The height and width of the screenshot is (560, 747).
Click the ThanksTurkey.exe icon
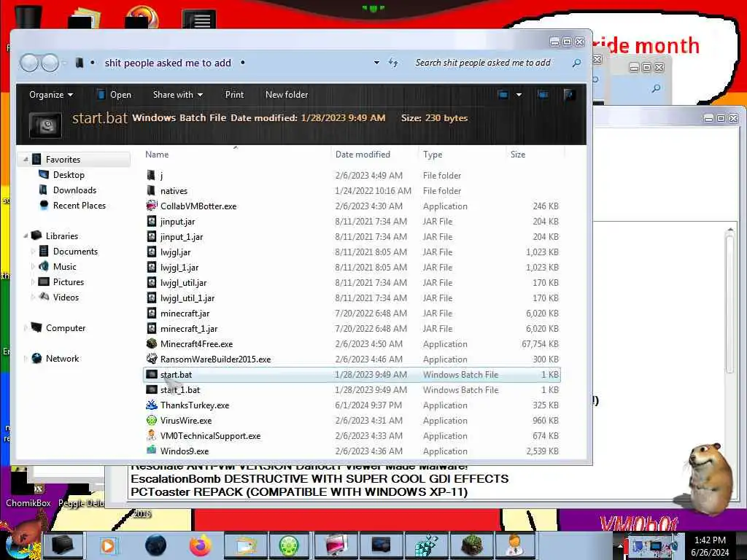[152, 405]
